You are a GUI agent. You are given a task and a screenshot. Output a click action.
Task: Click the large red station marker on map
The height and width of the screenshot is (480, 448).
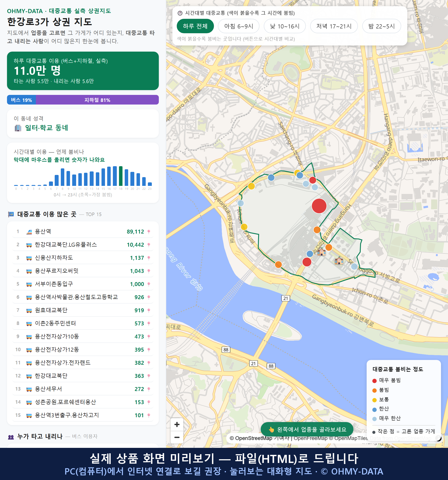pyautogui.click(x=319, y=206)
